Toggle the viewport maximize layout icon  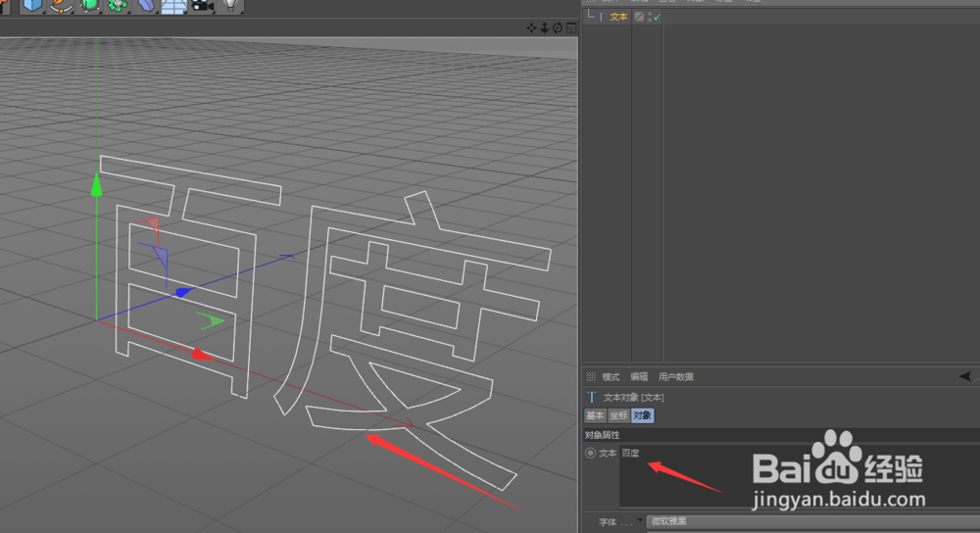point(570,27)
